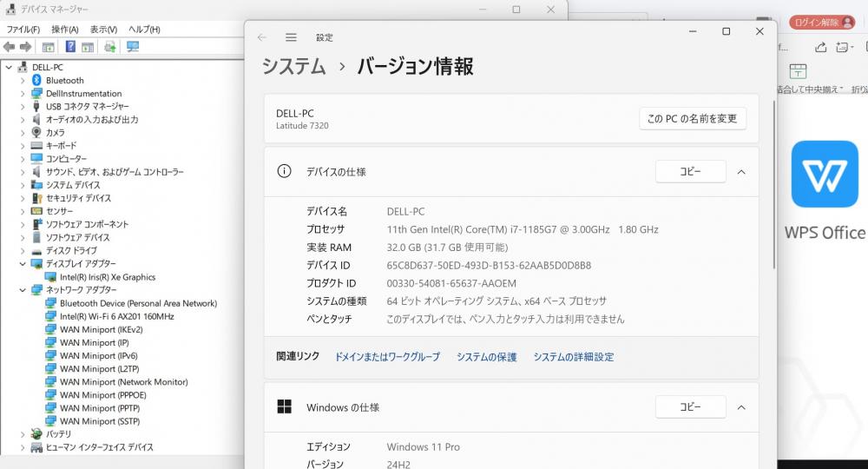
Task: Click the Back arrow in Device Manager toolbar
Action: (x=9, y=47)
